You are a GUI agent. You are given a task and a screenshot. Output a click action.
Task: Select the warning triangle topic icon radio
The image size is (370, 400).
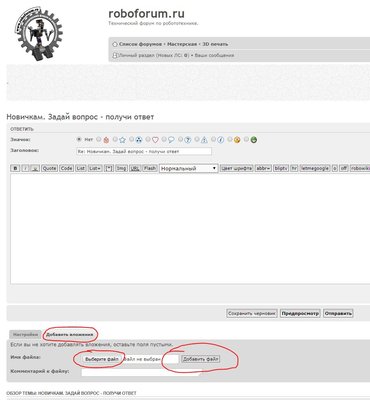pyautogui.click(x=197, y=139)
